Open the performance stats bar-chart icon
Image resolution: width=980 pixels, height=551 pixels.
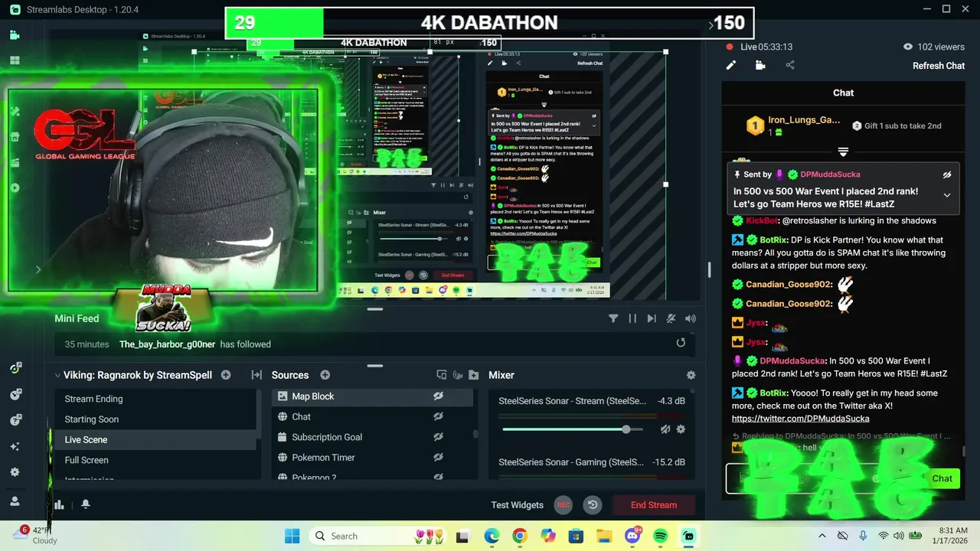59,504
